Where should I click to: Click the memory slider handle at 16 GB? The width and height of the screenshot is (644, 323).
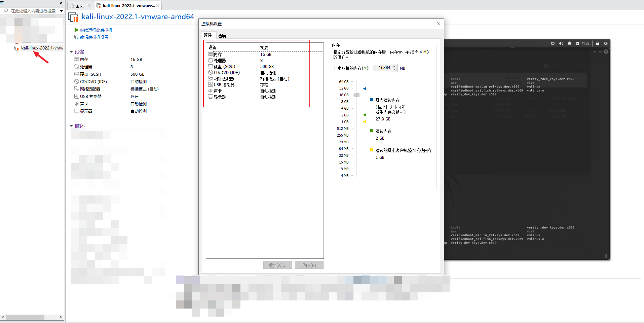coord(356,95)
